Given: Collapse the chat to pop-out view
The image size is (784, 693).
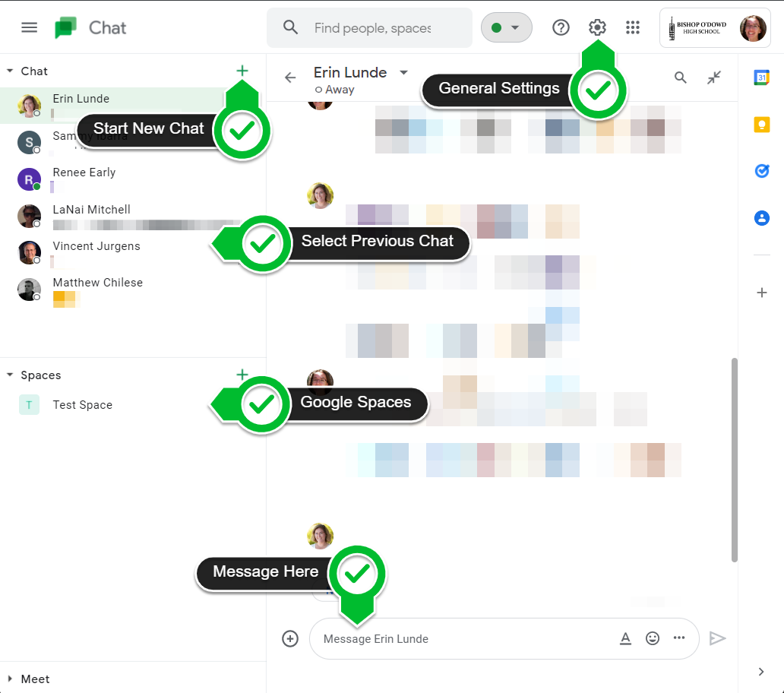Looking at the screenshot, I should click(x=714, y=78).
